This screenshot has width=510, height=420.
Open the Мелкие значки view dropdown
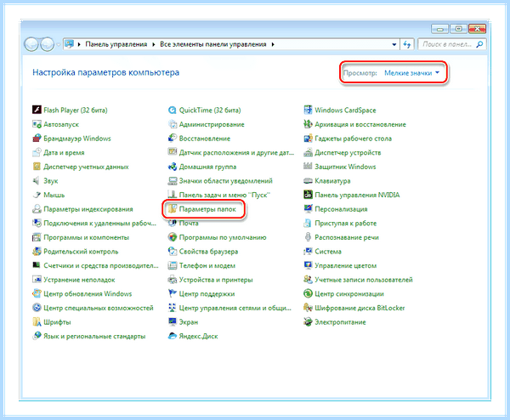click(x=411, y=73)
